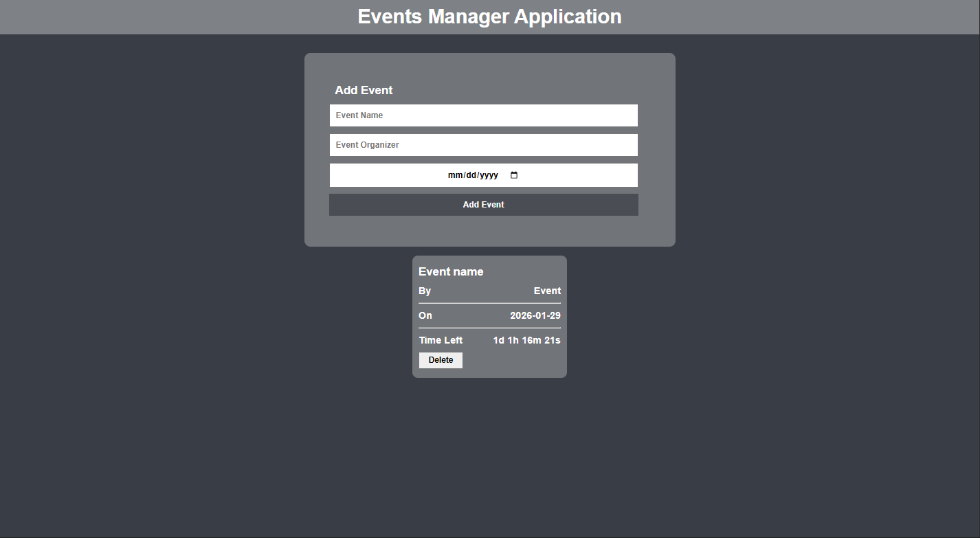The image size is (980, 538).
Task: Click the 'By' label in event card
Action: click(425, 291)
